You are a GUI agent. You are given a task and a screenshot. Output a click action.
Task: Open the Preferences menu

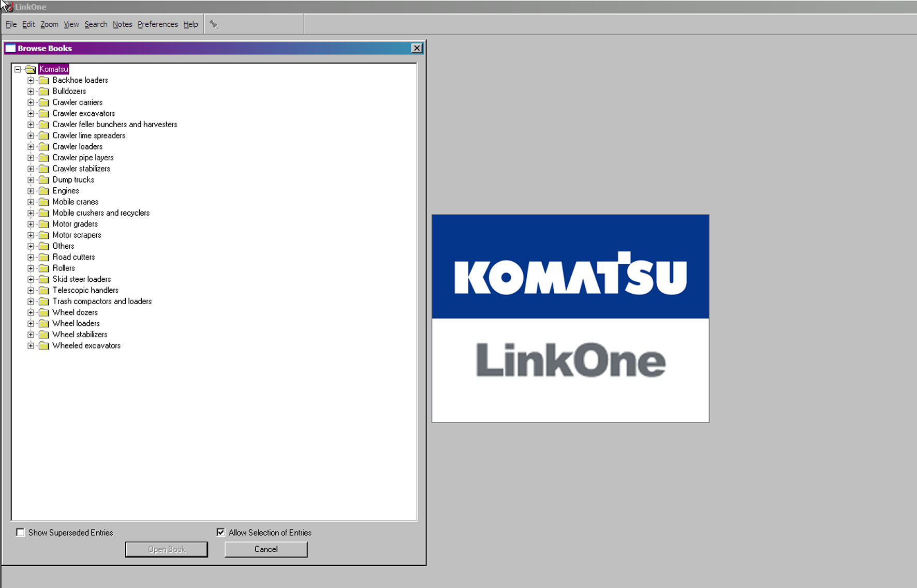point(157,24)
